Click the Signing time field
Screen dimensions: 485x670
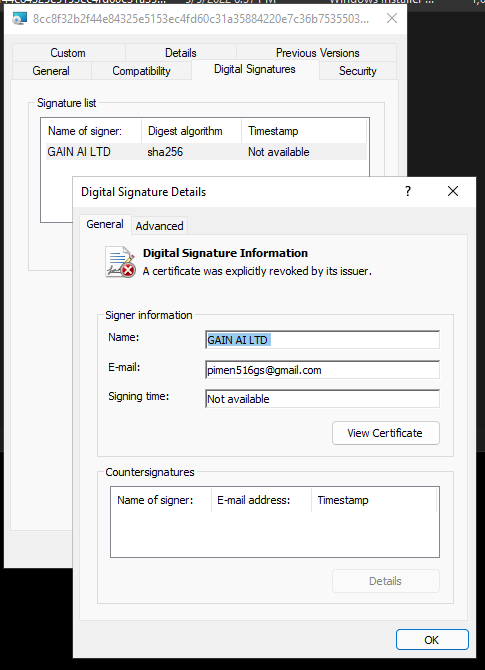(x=323, y=399)
